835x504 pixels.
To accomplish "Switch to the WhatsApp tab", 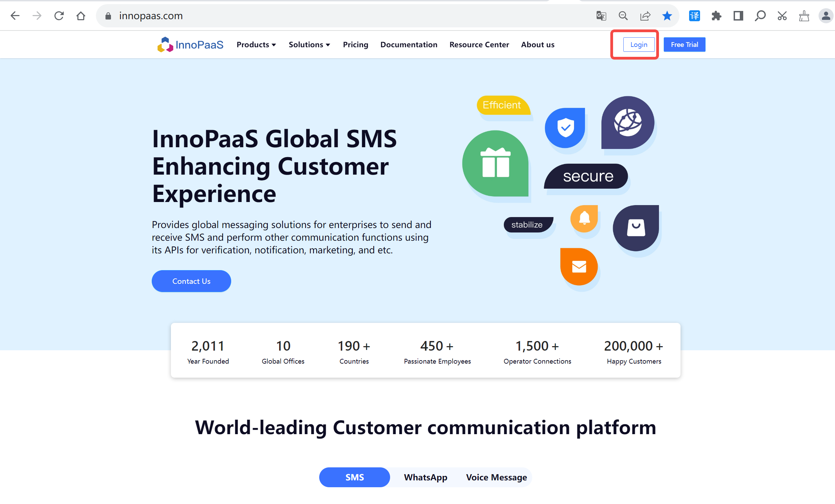I will (x=426, y=477).
